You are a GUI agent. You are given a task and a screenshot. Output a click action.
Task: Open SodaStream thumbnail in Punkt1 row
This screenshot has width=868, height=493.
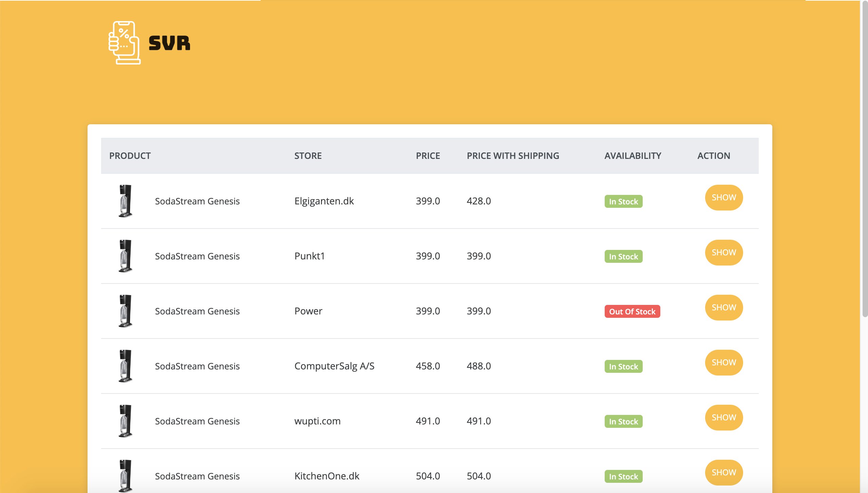[x=125, y=256]
